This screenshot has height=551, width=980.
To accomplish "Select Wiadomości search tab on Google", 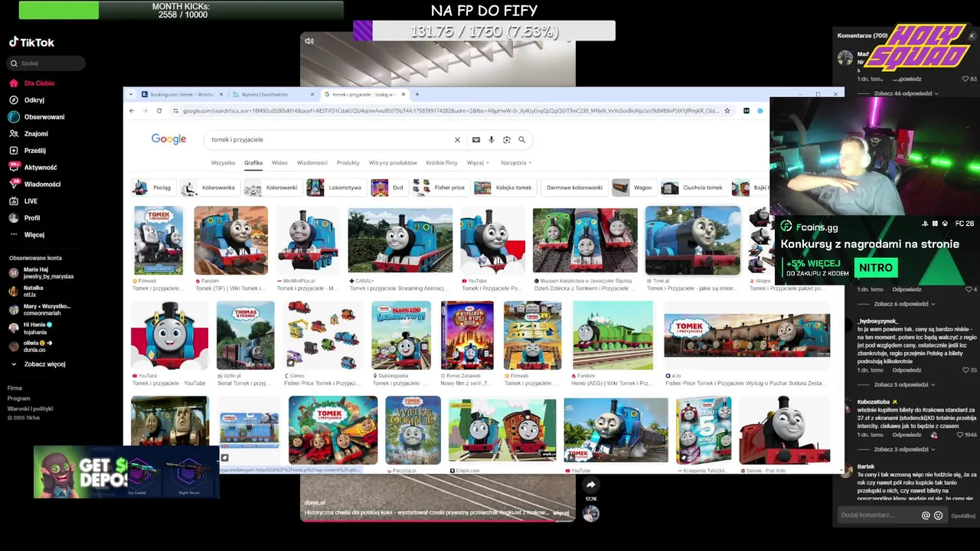I will 312,163.
